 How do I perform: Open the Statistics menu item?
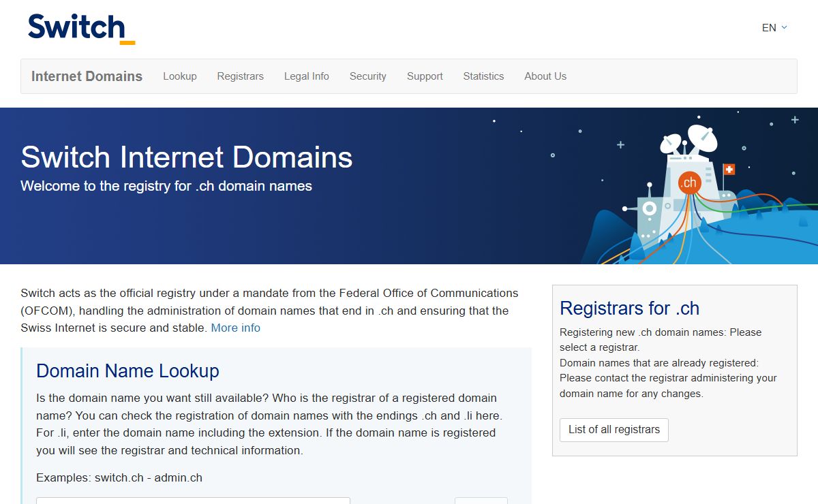(483, 76)
